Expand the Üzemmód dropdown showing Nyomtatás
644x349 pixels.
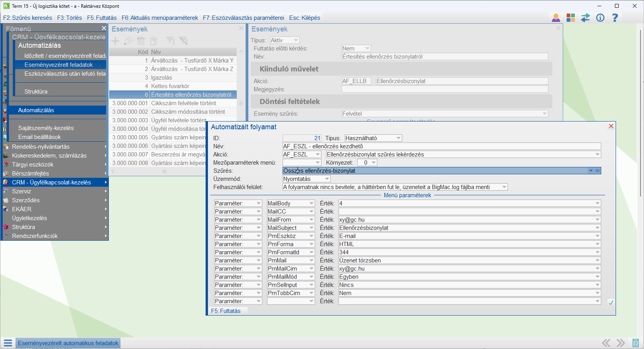coord(327,179)
